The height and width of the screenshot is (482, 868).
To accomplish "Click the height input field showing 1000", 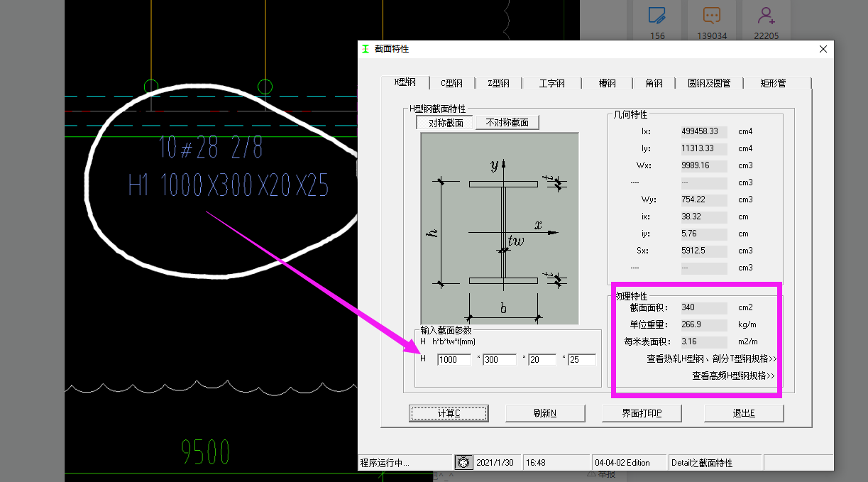I will (454, 360).
